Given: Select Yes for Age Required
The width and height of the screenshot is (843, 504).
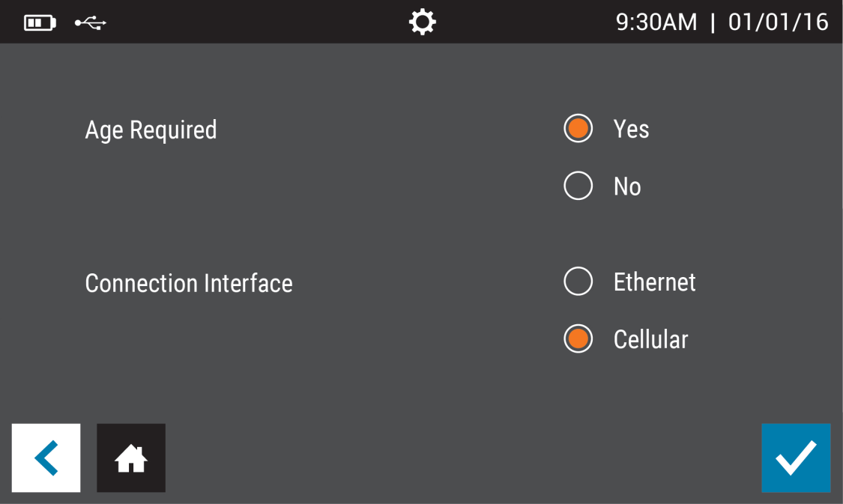Looking at the screenshot, I should (578, 129).
